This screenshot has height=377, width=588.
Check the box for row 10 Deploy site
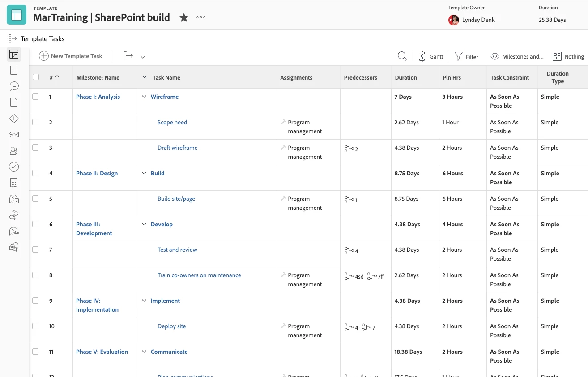pyautogui.click(x=36, y=326)
